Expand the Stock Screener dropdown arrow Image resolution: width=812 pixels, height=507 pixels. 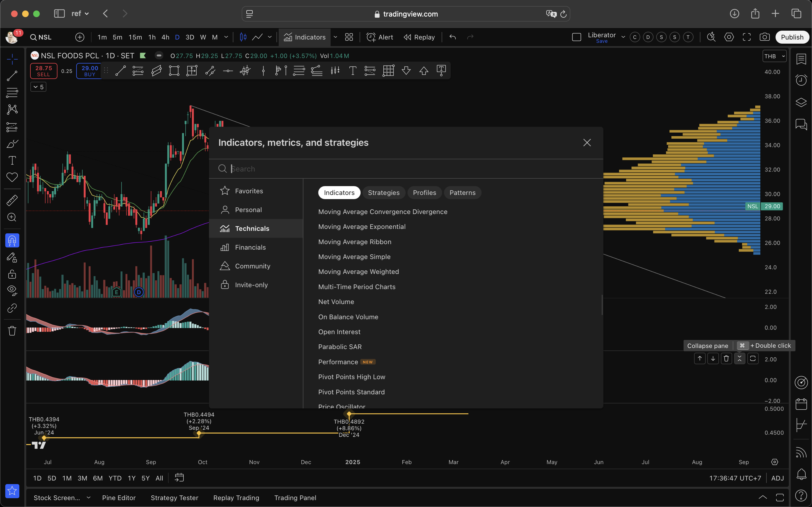(x=89, y=498)
